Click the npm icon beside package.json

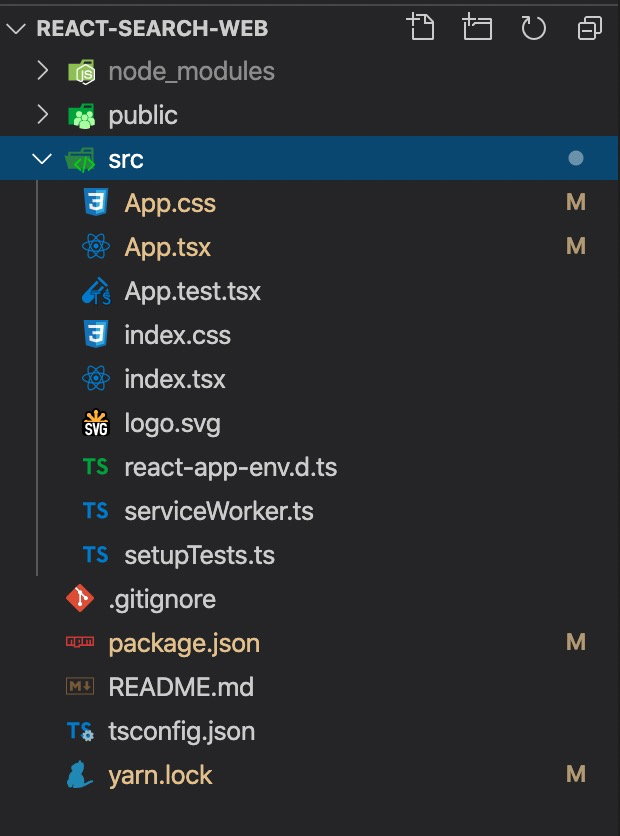pos(80,641)
